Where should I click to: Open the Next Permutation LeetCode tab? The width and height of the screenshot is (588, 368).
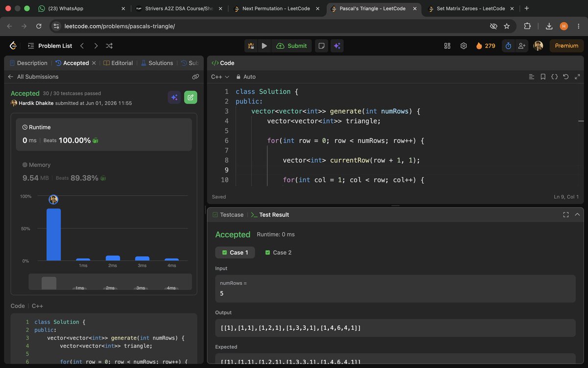coord(277,8)
